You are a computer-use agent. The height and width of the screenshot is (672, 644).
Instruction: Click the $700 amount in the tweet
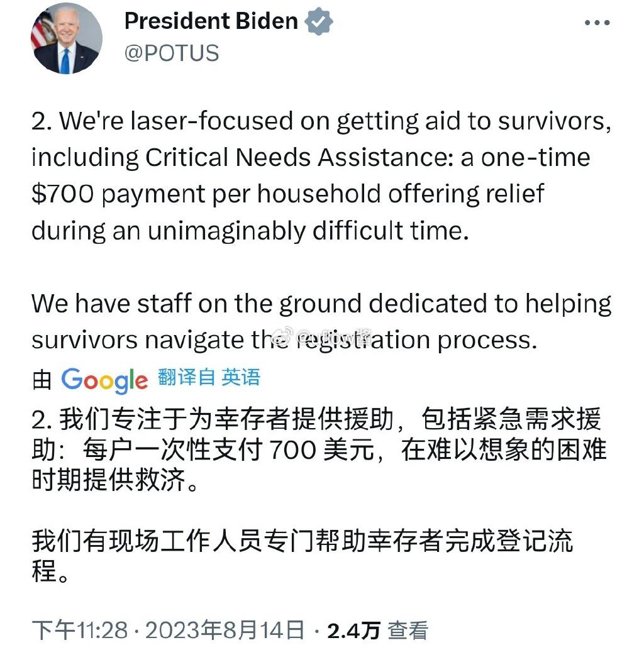[63, 194]
